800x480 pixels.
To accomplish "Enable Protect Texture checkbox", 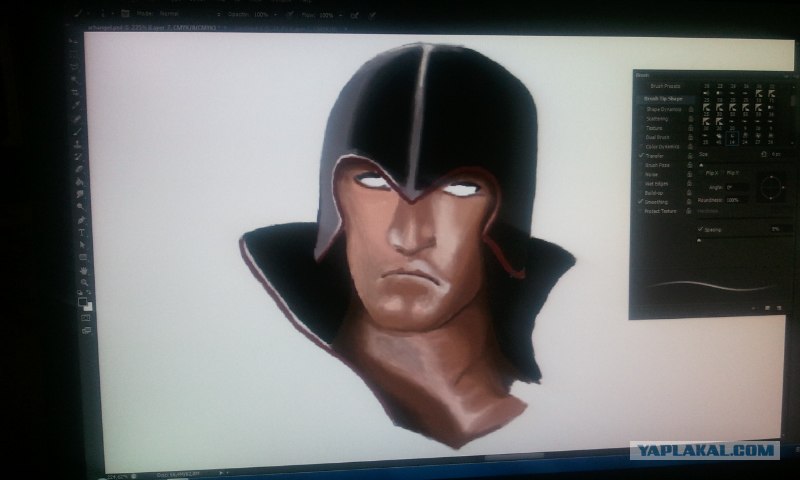I will (641, 211).
